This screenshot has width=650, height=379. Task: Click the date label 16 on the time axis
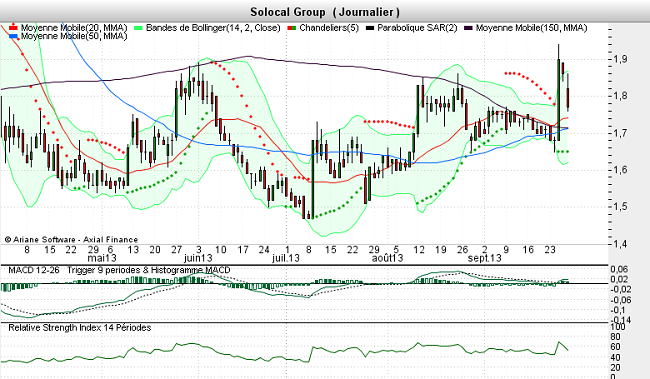click(x=528, y=250)
